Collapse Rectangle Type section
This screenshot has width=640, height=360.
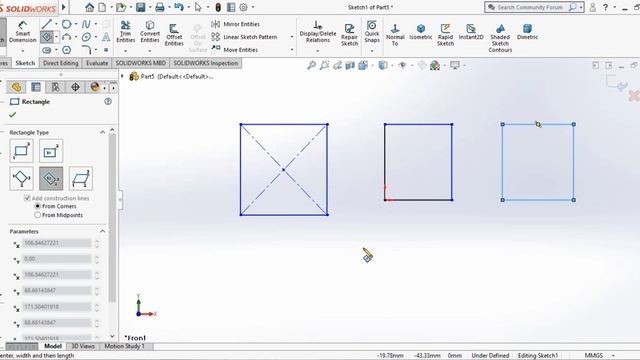point(102,132)
